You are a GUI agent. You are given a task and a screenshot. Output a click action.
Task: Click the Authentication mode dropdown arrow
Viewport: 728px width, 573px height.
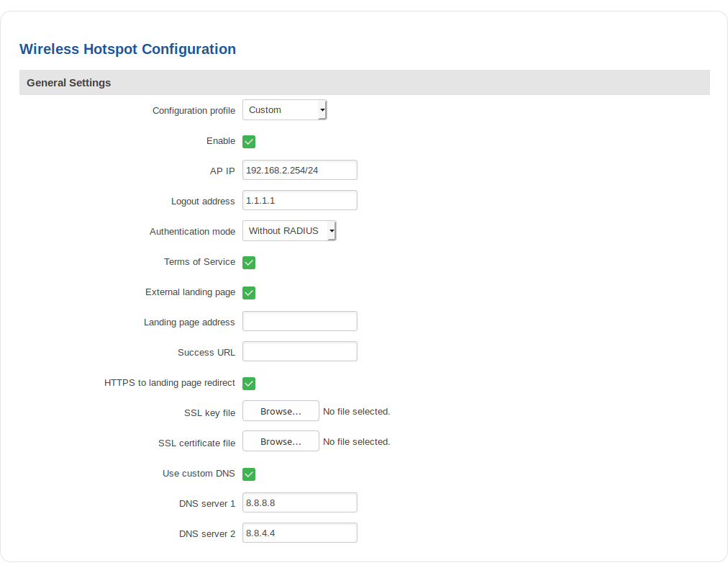pyautogui.click(x=331, y=230)
